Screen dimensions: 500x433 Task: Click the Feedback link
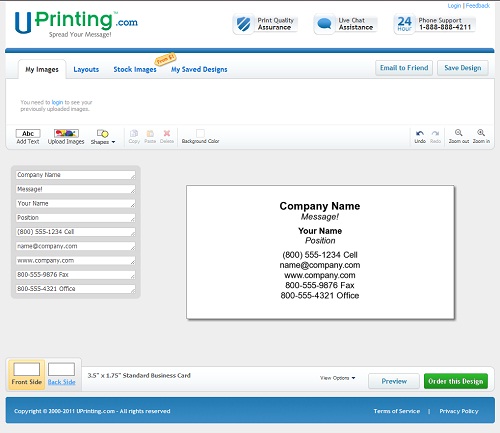[478, 6]
